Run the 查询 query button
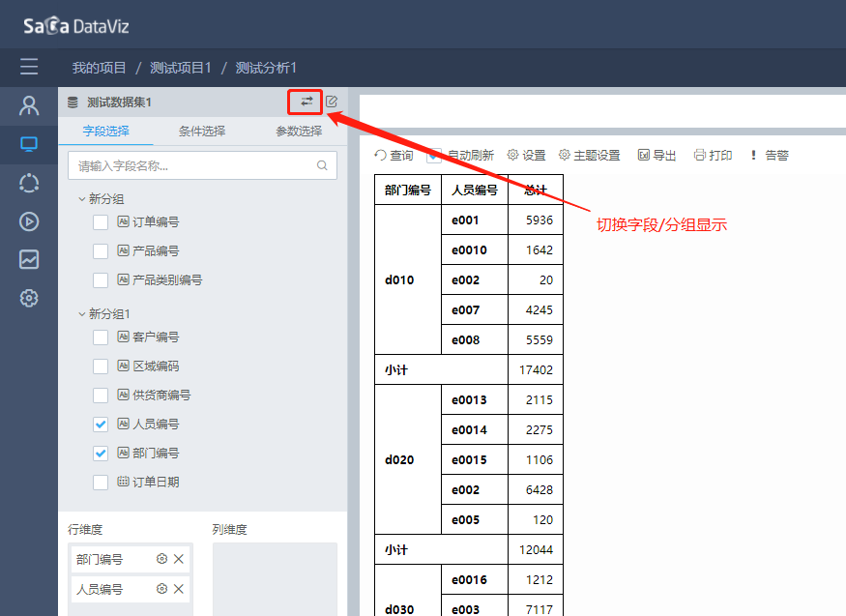Viewport: 846px width, 616px height. [x=394, y=156]
